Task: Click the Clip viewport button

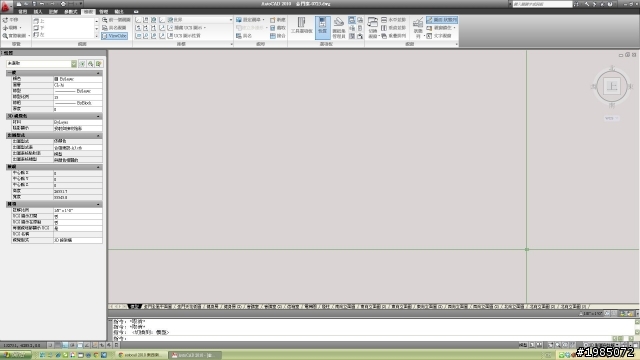Action: pyautogui.click(x=278, y=28)
